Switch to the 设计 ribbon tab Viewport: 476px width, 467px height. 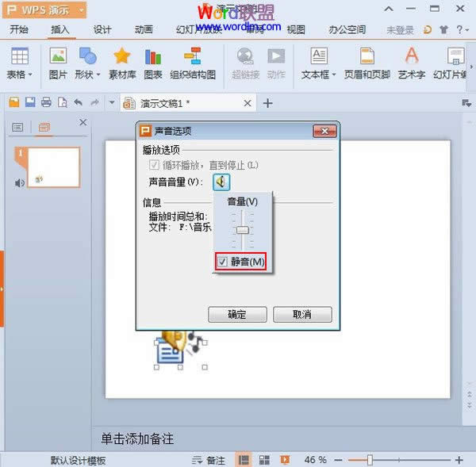coord(102,29)
